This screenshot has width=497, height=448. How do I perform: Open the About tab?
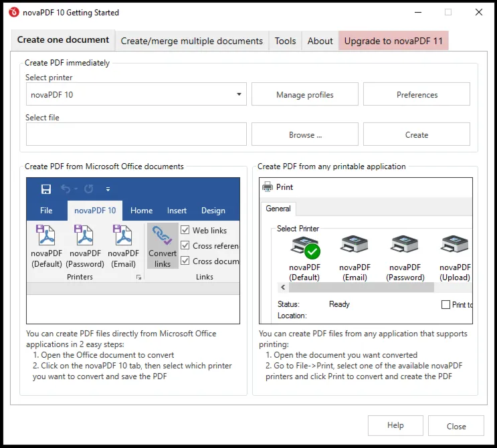tap(320, 41)
